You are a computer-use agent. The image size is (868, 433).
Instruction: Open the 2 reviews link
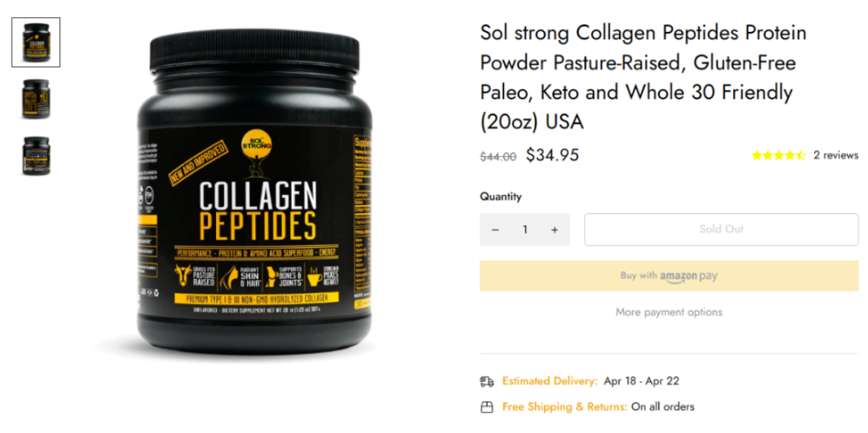tap(835, 156)
